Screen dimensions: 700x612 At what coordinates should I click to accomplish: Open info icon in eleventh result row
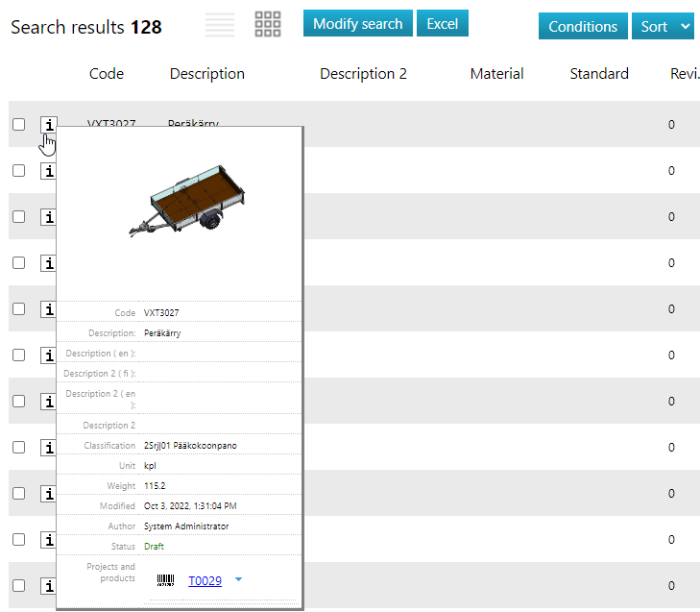[48, 586]
